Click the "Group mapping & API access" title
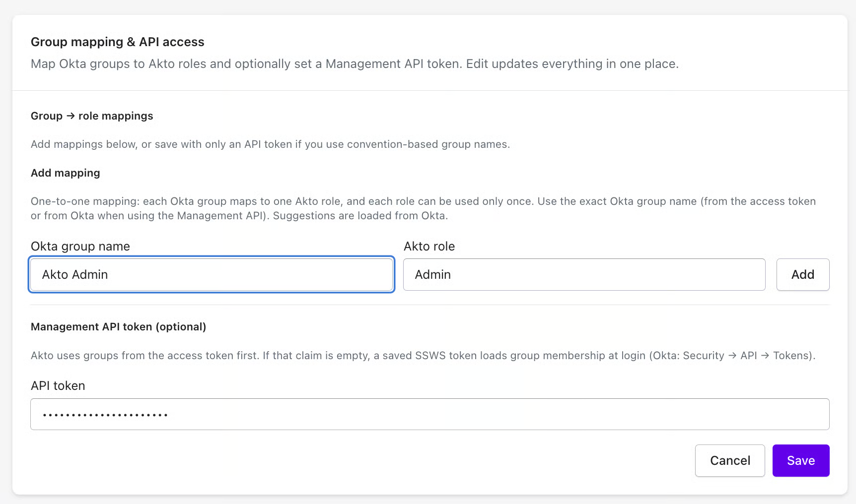Viewport: 856px width, 504px height. tap(117, 42)
